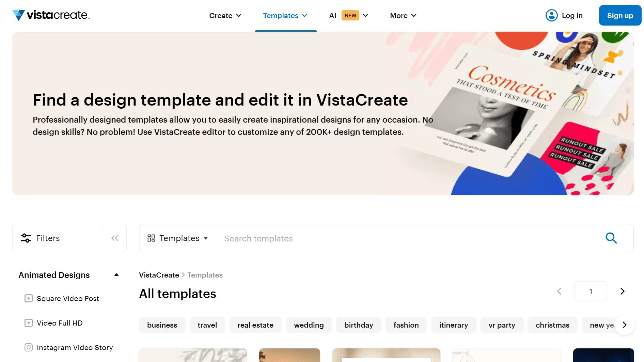Click the VistaCreate breadcrumb link
Screen dimensions: 644x362
pos(159,275)
